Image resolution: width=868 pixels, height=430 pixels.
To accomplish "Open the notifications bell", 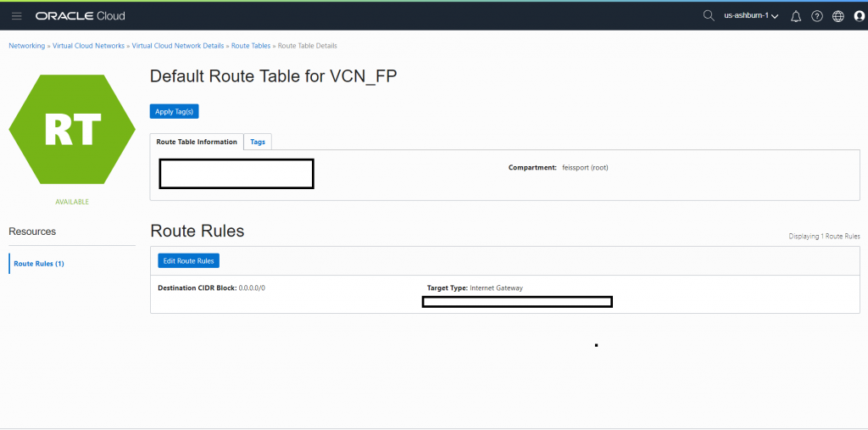I will pos(796,16).
